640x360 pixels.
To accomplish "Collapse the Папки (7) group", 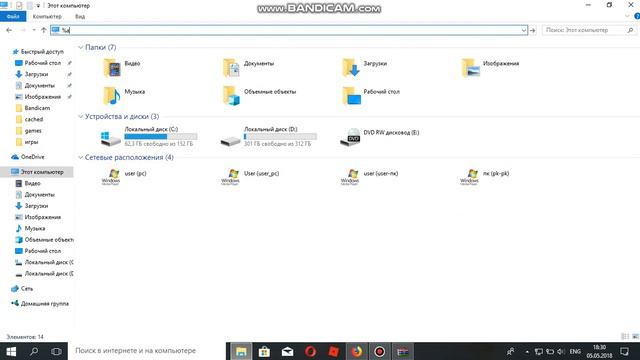I will tap(80, 47).
